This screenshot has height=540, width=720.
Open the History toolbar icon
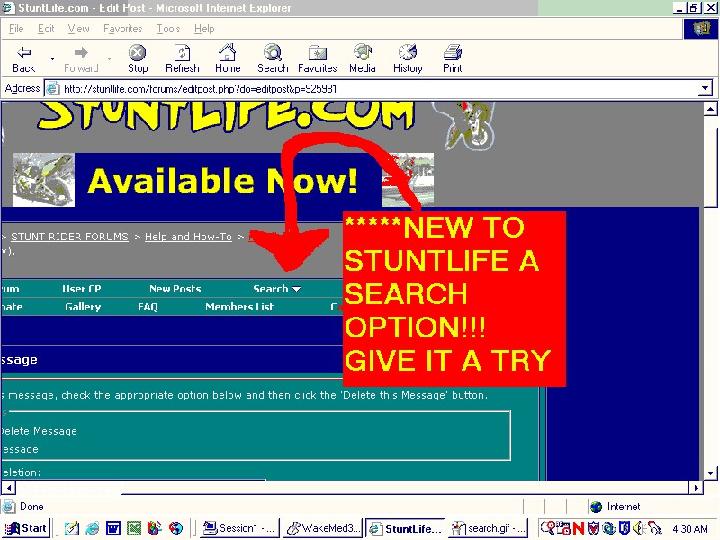click(x=408, y=52)
